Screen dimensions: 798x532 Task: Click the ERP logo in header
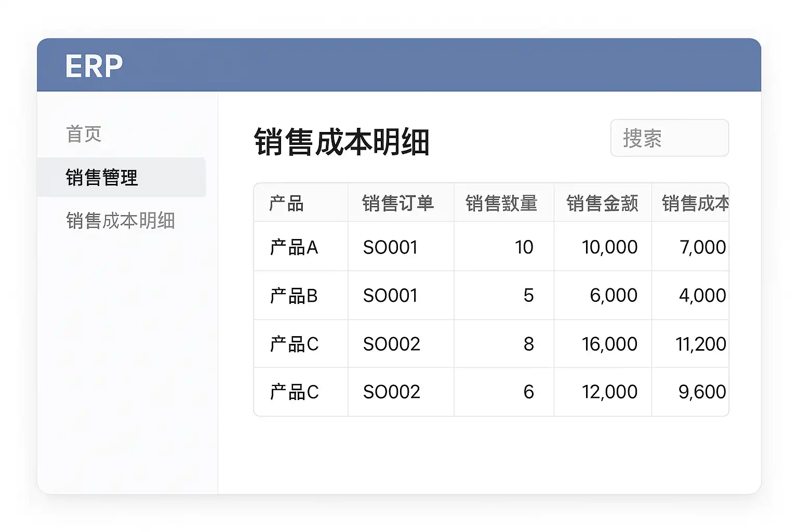pos(94,66)
